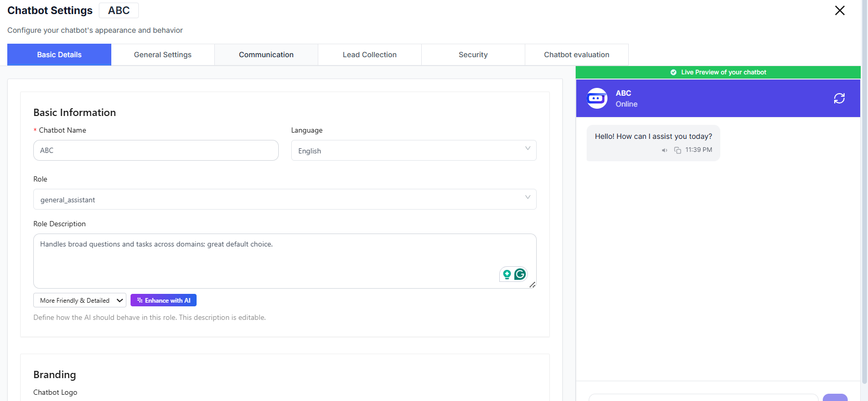The width and height of the screenshot is (868, 401).
Task: Click the green lightbulb suggestion icon
Action: pos(507,274)
